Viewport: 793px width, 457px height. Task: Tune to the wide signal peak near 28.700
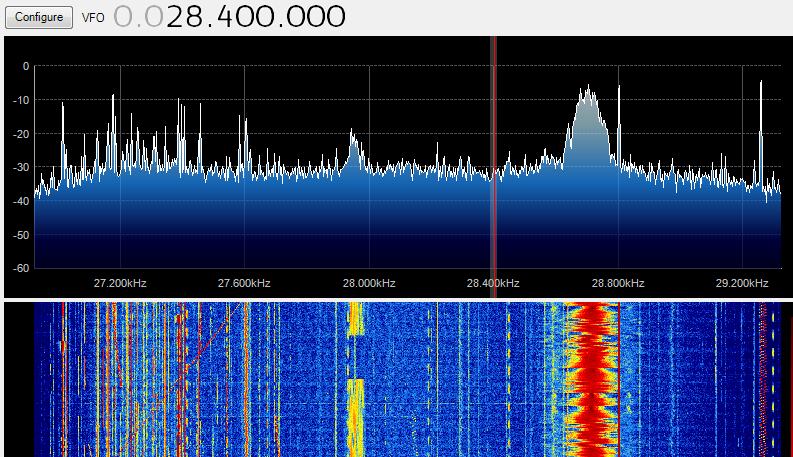click(x=588, y=126)
